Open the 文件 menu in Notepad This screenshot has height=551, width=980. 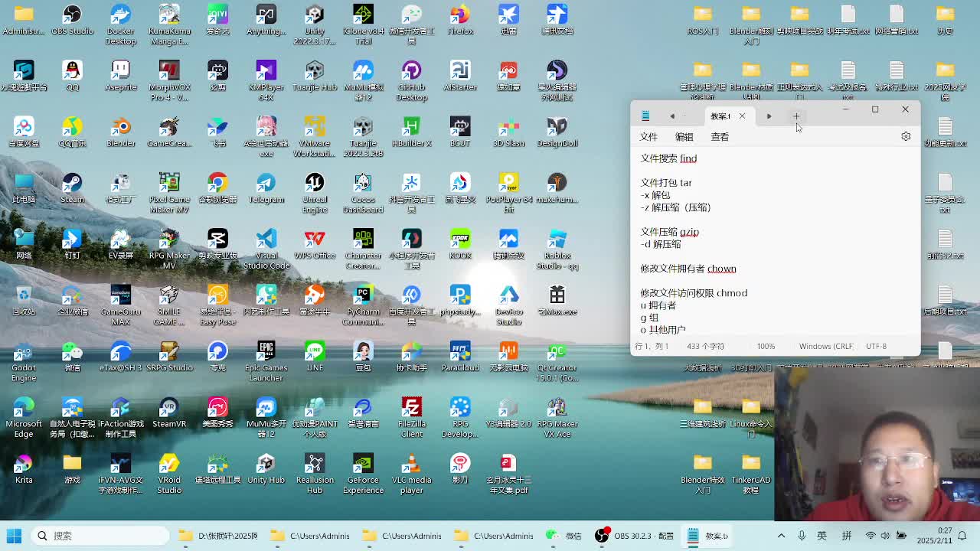[648, 136]
